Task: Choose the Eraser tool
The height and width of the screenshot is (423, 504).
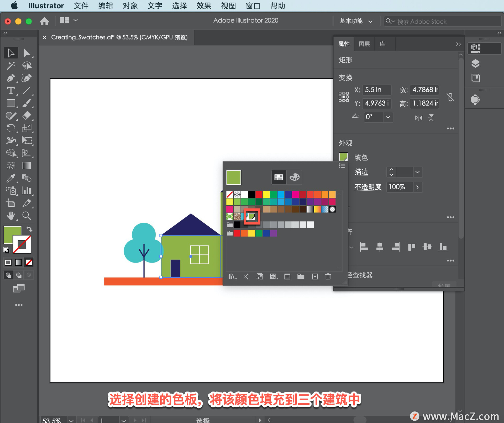Action: (27, 115)
